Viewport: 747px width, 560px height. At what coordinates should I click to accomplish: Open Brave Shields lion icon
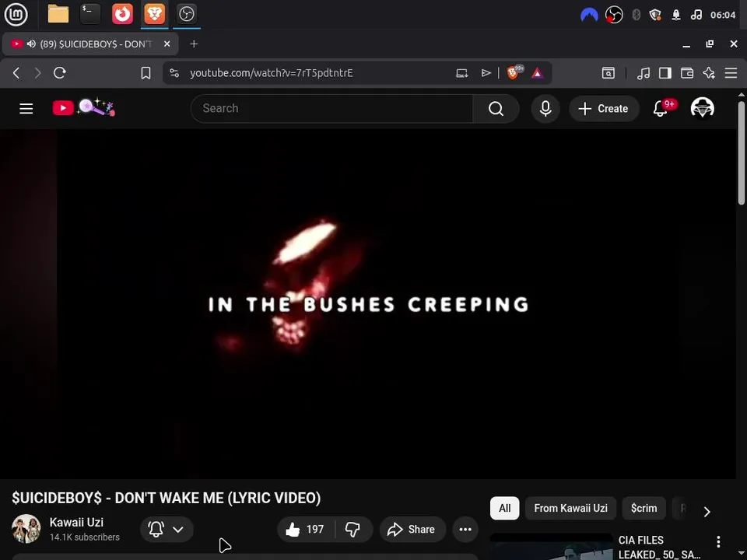pyautogui.click(x=514, y=72)
